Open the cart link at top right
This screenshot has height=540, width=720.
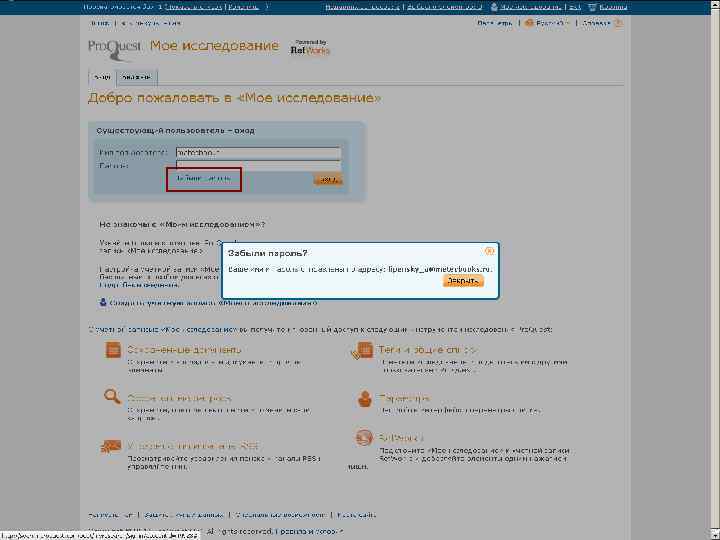tap(613, 7)
